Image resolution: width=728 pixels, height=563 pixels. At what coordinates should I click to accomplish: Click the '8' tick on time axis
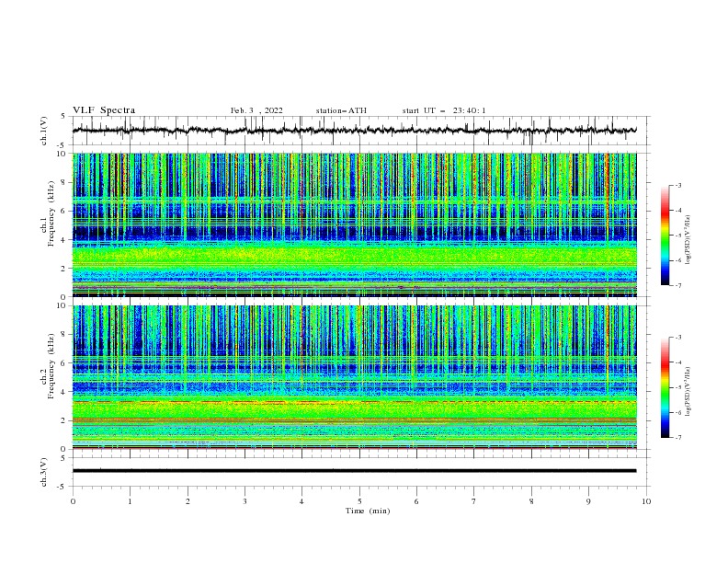pyautogui.click(x=531, y=501)
